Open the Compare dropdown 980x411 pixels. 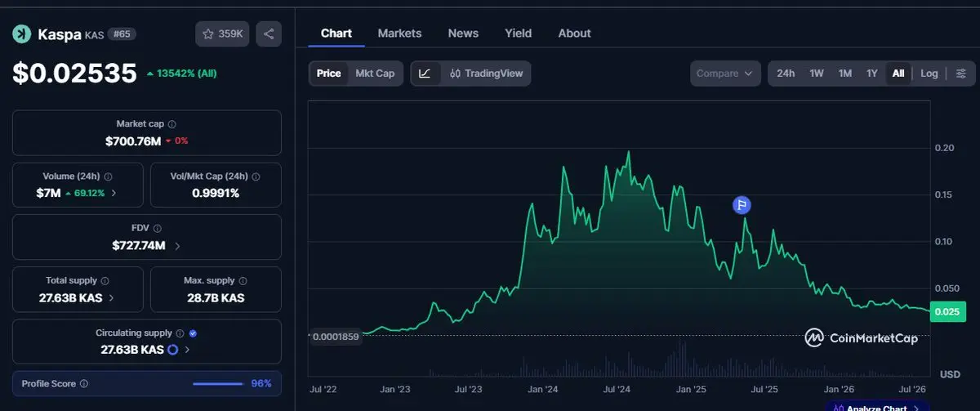(x=725, y=74)
